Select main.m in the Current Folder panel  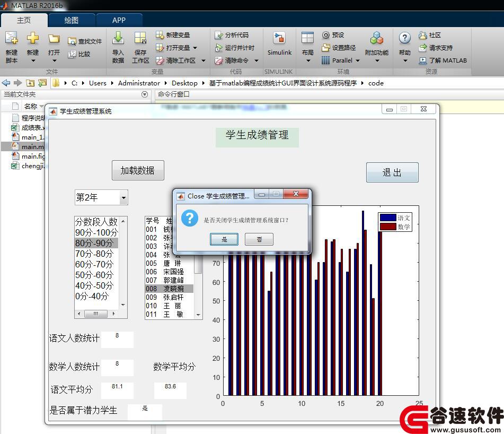coord(28,147)
